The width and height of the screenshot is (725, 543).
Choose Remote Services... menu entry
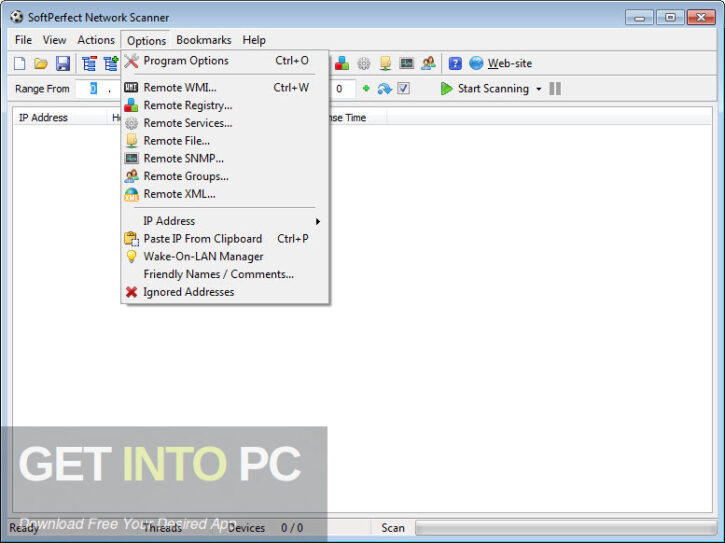tap(225, 123)
